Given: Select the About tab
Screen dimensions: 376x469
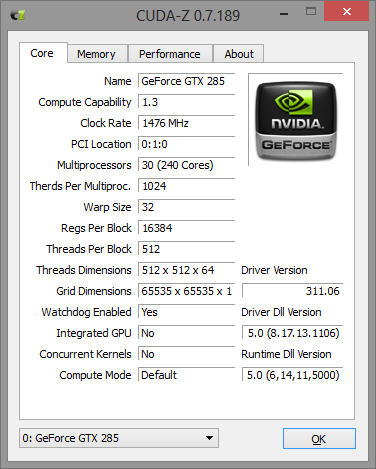Looking at the screenshot, I should click(239, 54).
